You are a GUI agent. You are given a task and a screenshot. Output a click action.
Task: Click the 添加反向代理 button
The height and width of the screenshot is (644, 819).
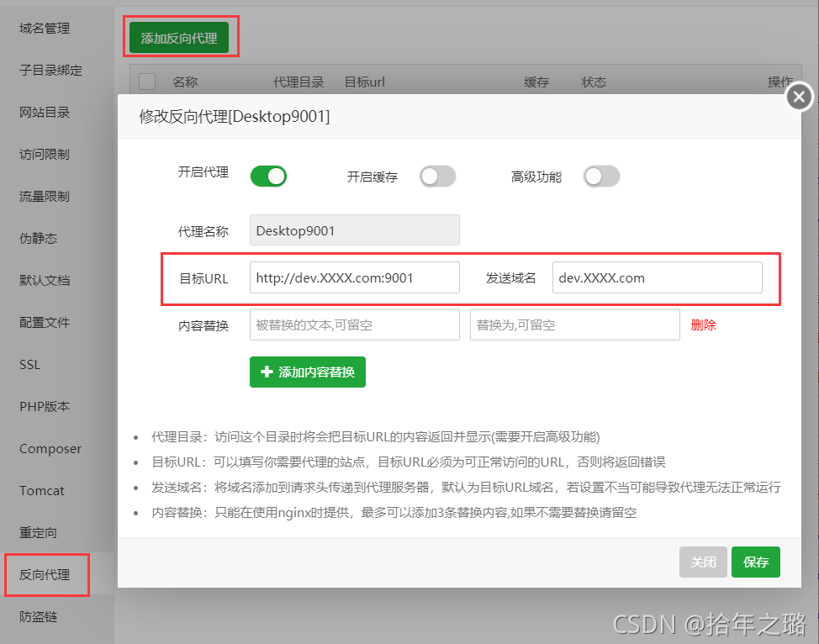click(179, 38)
